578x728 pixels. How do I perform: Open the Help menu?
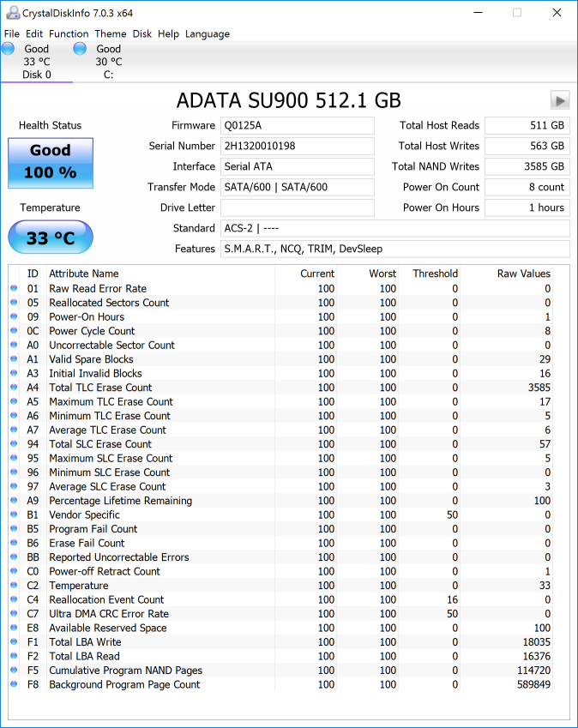point(169,34)
